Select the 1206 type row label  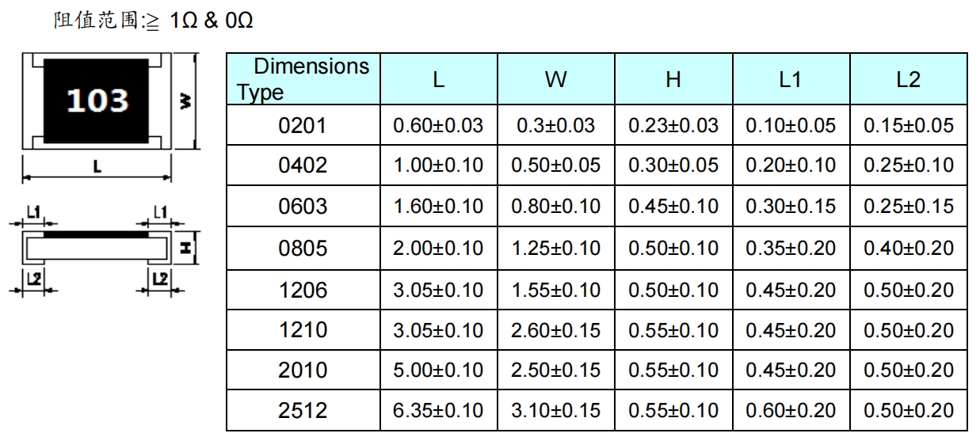point(303,289)
